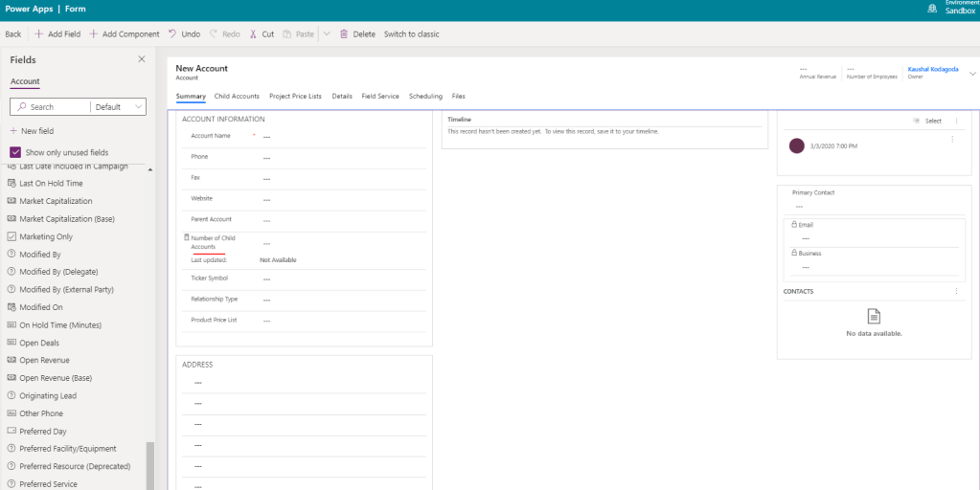980x490 pixels.
Task: Open the Contacts section ellipsis menu
Action: click(956, 291)
